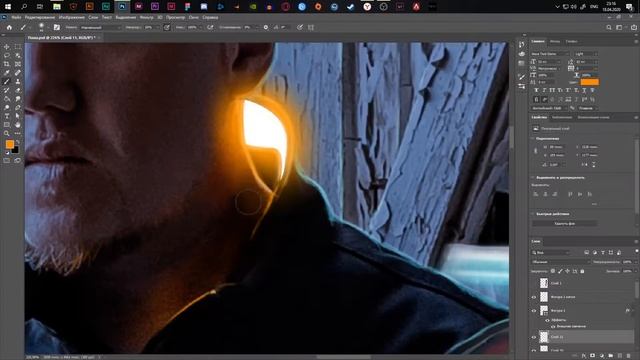Enable airbrush build-up in options bar

(210, 27)
